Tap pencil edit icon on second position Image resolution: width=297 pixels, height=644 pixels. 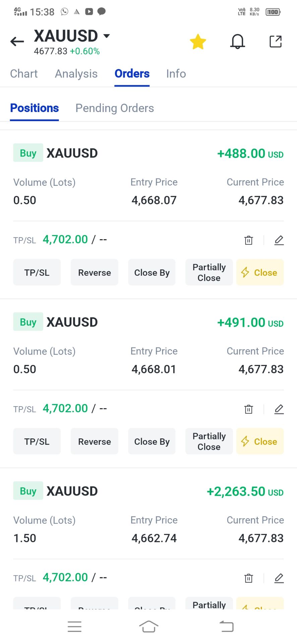(279, 409)
